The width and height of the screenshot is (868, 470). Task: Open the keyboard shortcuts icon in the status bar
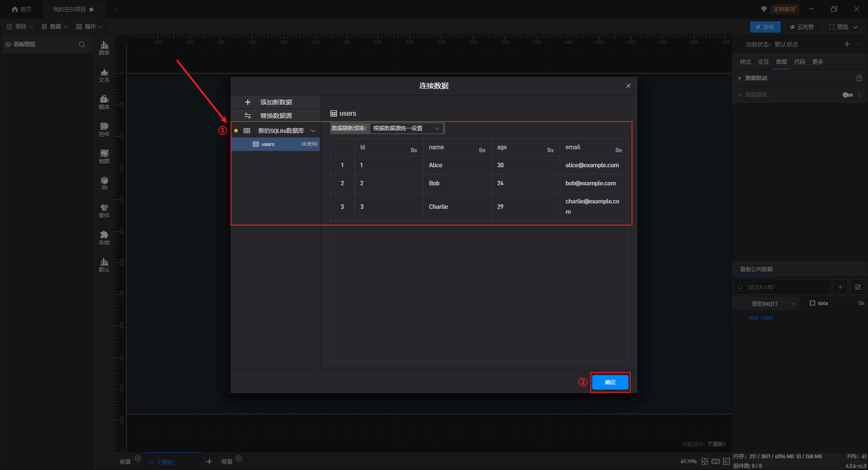(x=716, y=461)
